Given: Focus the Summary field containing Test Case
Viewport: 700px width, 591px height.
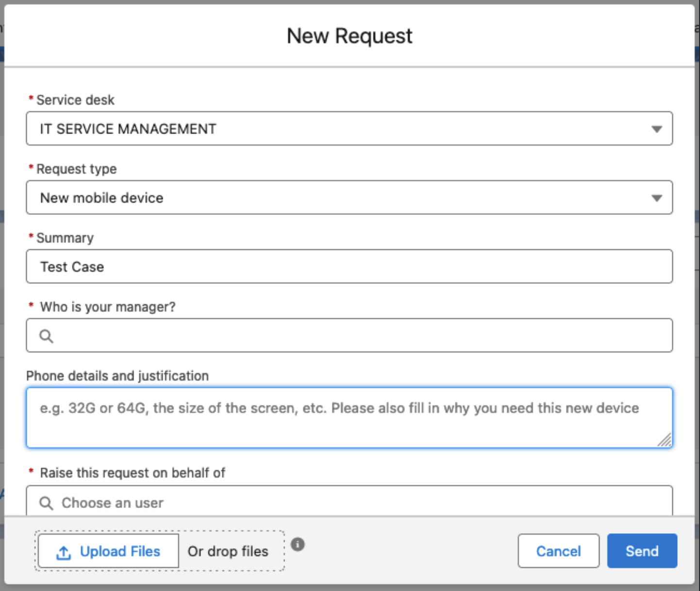Looking at the screenshot, I should pyautogui.click(x=350, y=267).
